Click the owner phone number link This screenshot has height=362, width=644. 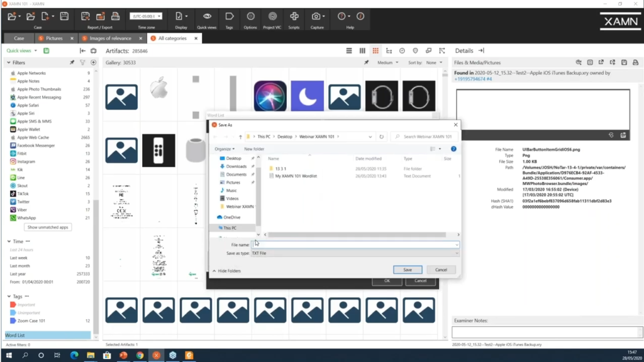(473, 79)
